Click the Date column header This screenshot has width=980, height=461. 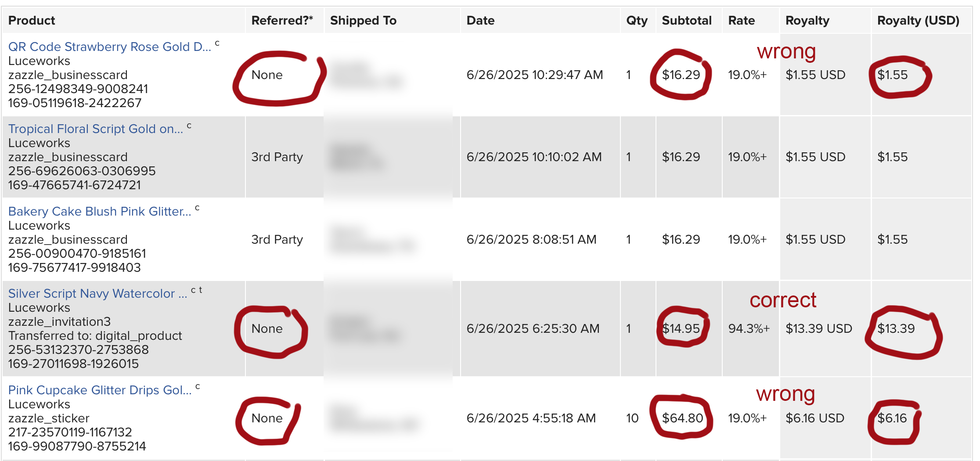click(480, 20)
